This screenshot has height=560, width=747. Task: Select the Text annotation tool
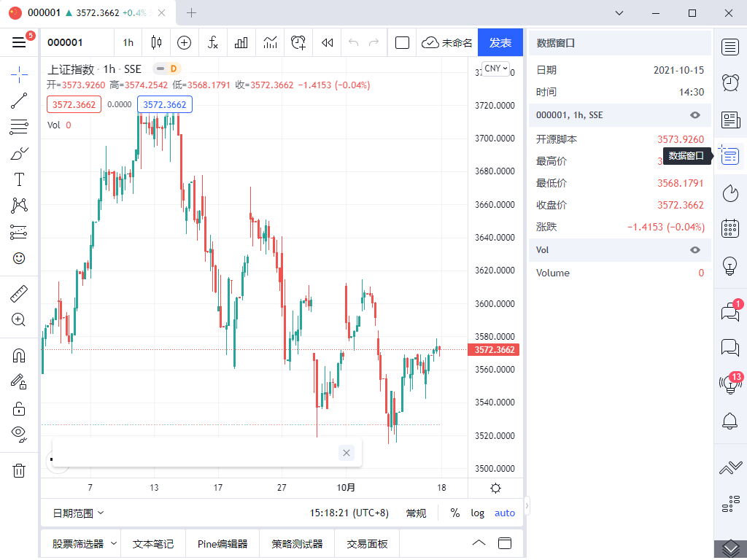click(19, 179)
